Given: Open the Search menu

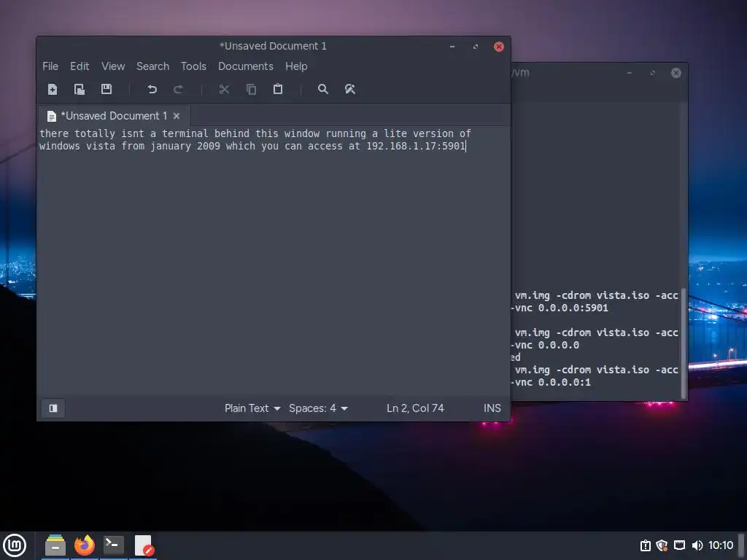Looking at the screenshot, I should pyautogui.click(x=152, y=66).
